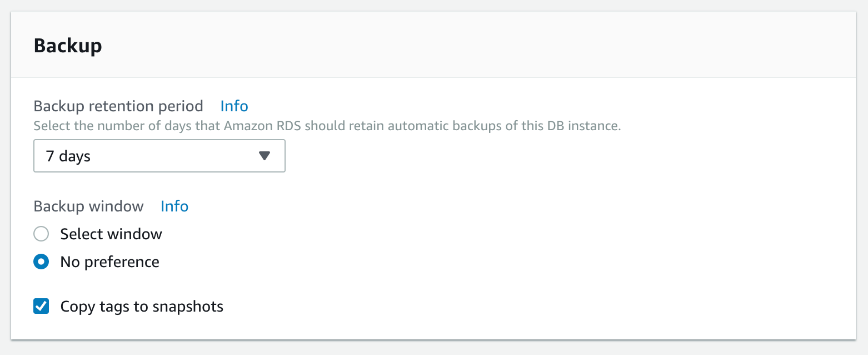Click the blue checkmark on Copy tags checkbox
This screenshot has height=355, width=868.
(x=41, y=306)
